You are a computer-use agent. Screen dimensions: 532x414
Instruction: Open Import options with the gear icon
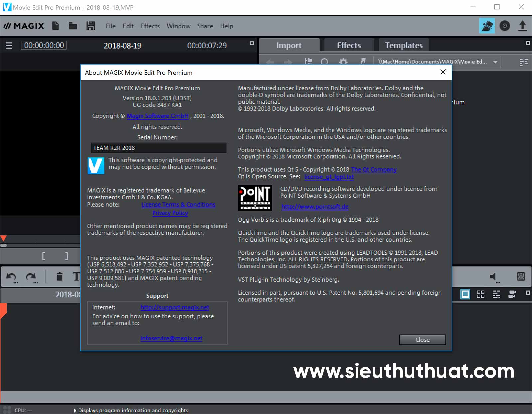(343, 62)
